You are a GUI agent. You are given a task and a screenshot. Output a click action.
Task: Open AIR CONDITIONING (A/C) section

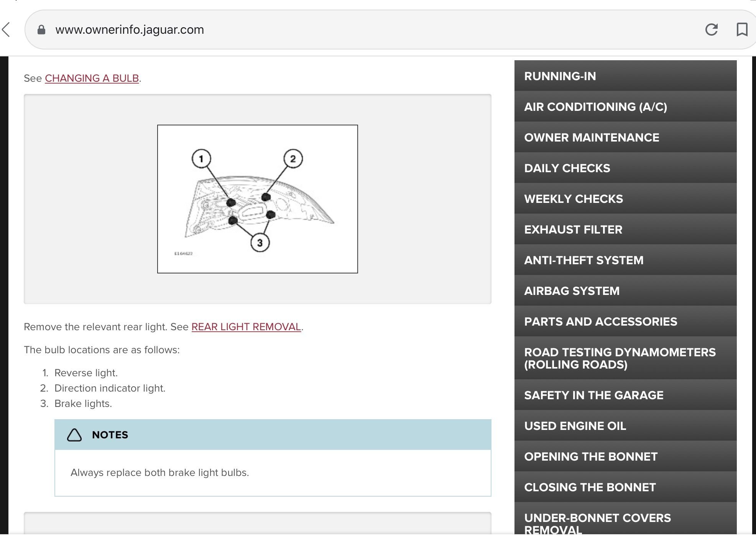point(625,107)
